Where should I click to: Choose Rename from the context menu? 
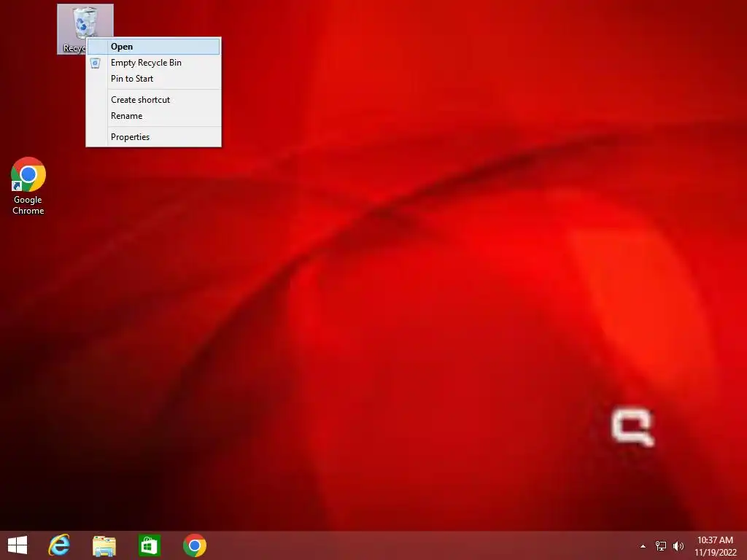point(153,116)
